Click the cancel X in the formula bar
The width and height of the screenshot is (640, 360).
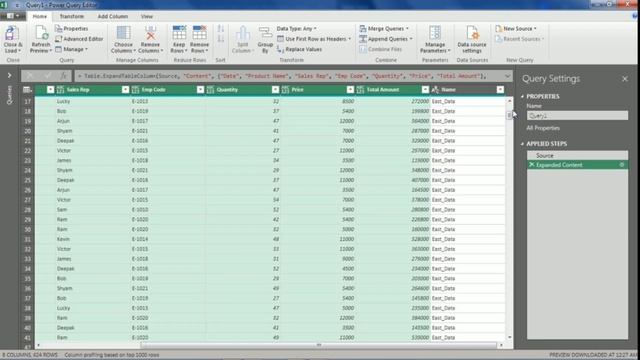(x=30, y=76)
